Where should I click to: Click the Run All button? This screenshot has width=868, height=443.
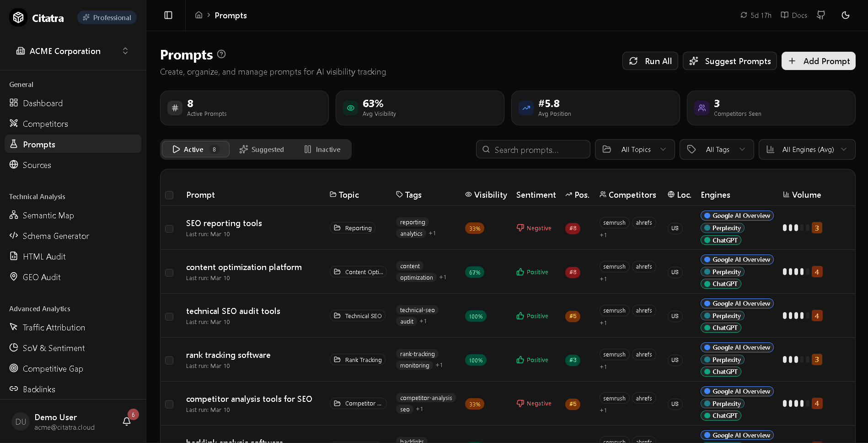650,61
